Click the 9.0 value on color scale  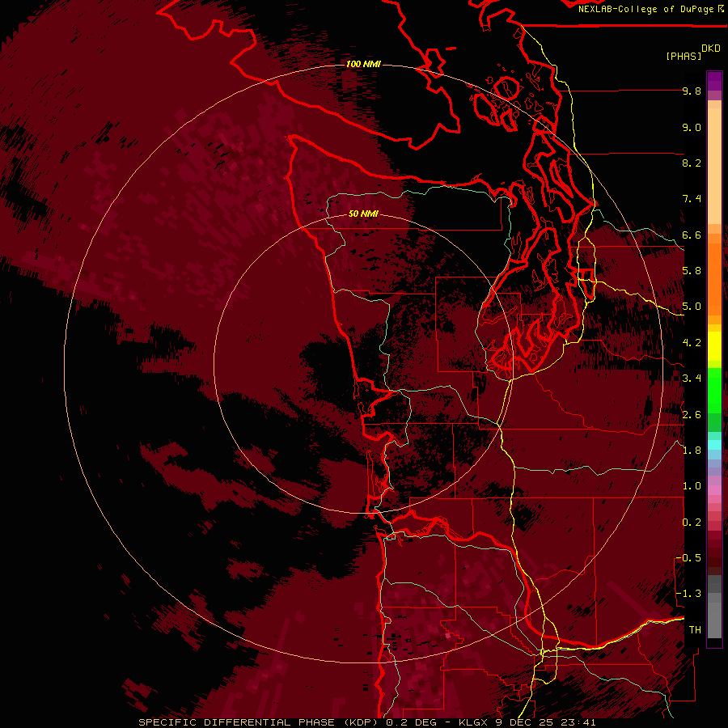tap(692, 127)
